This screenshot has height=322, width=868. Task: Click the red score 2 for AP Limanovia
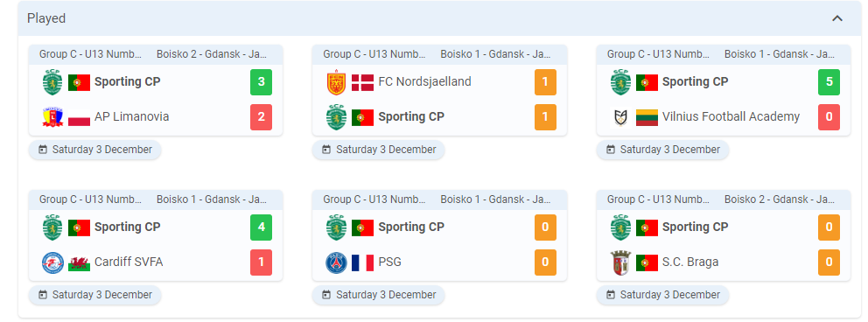click(x=261, y=117)
